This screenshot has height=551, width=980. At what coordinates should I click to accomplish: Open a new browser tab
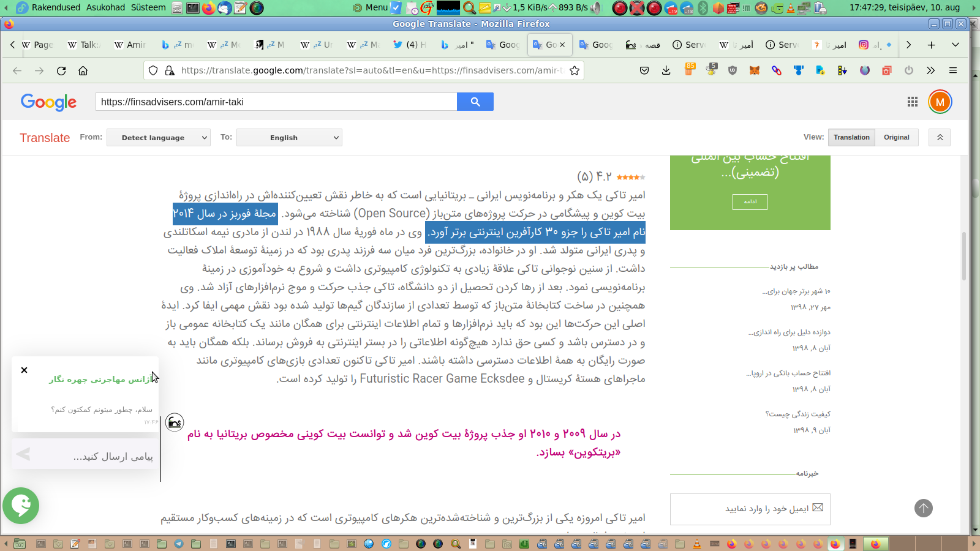coord(931,45)
